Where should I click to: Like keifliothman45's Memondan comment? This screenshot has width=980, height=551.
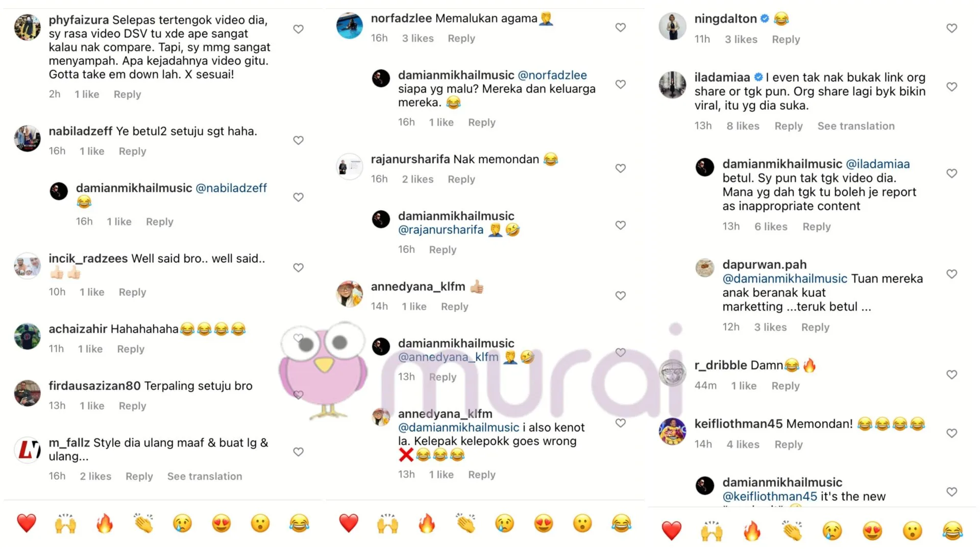[951, 433]
